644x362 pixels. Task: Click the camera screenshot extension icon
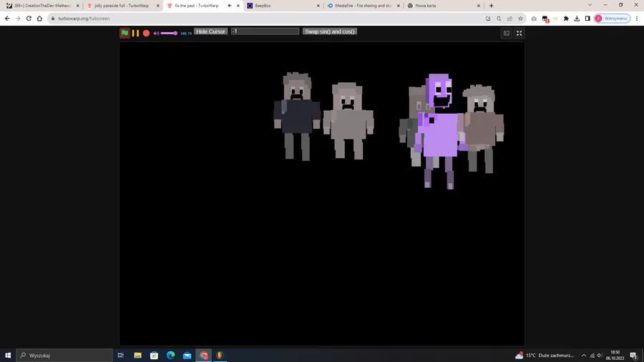(534, 19)
